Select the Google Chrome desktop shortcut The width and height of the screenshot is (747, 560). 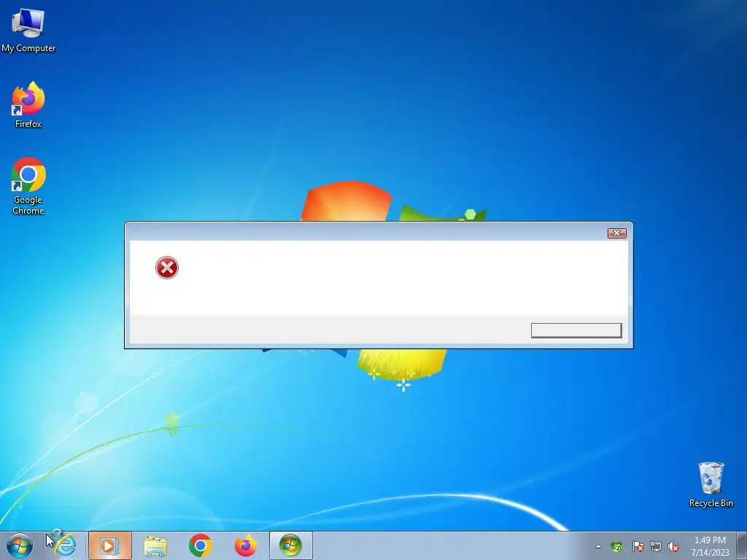pos(28,186)
